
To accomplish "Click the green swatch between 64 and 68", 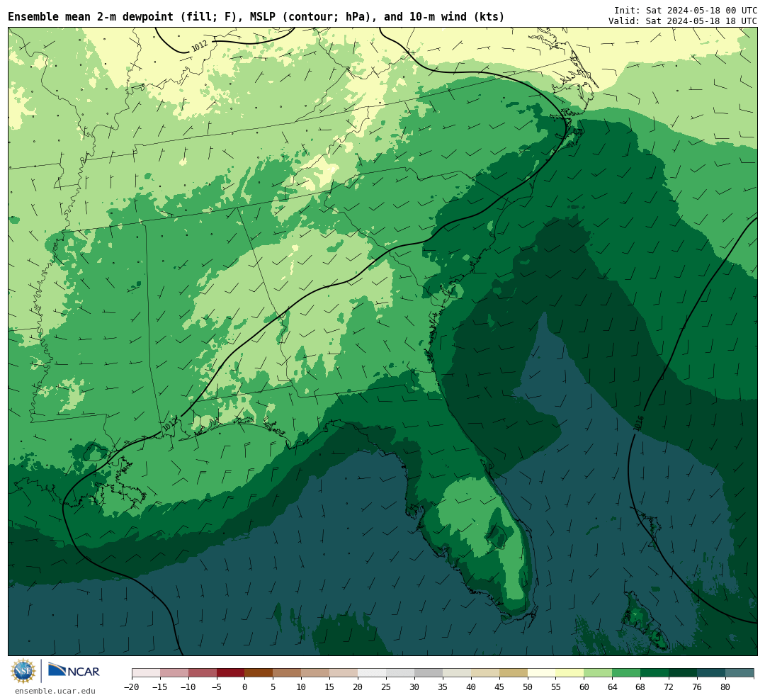I will pyautogui.click(x=626, y=673).
